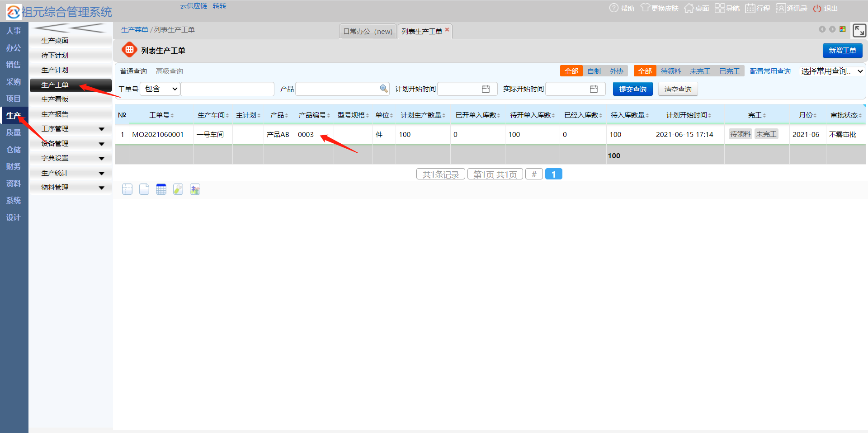Click the red 退出 power icon
Image resolution: width=868 pixels, height=433 pixels.
817,9
